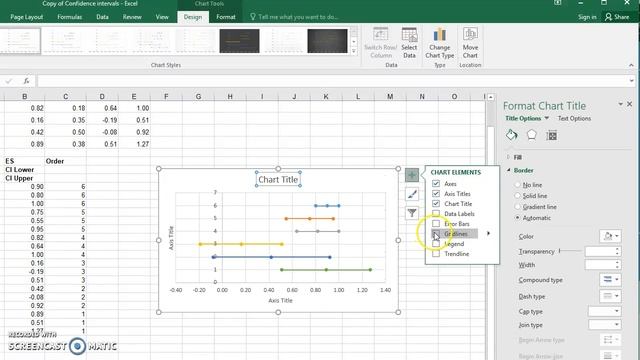The width and height of the screenshot is (640, 360).
Task: Select column K header
Action: 326,96
